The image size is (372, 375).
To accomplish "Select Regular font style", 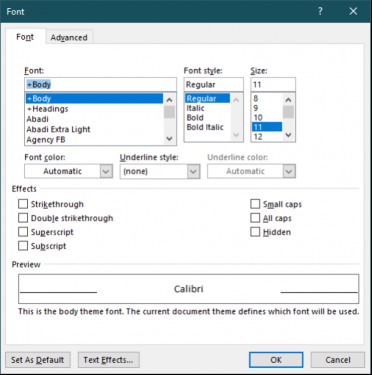I will (x=207, y=99).
